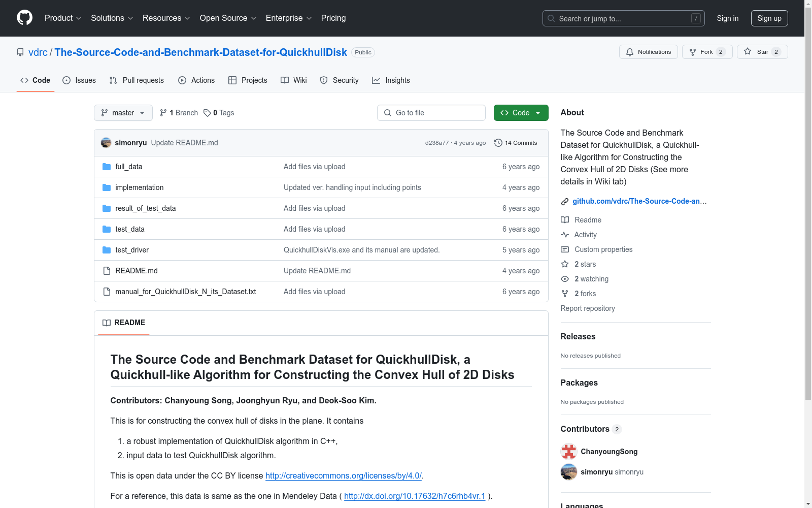Click the Releases heading in sidebar

tap(578, 336)
